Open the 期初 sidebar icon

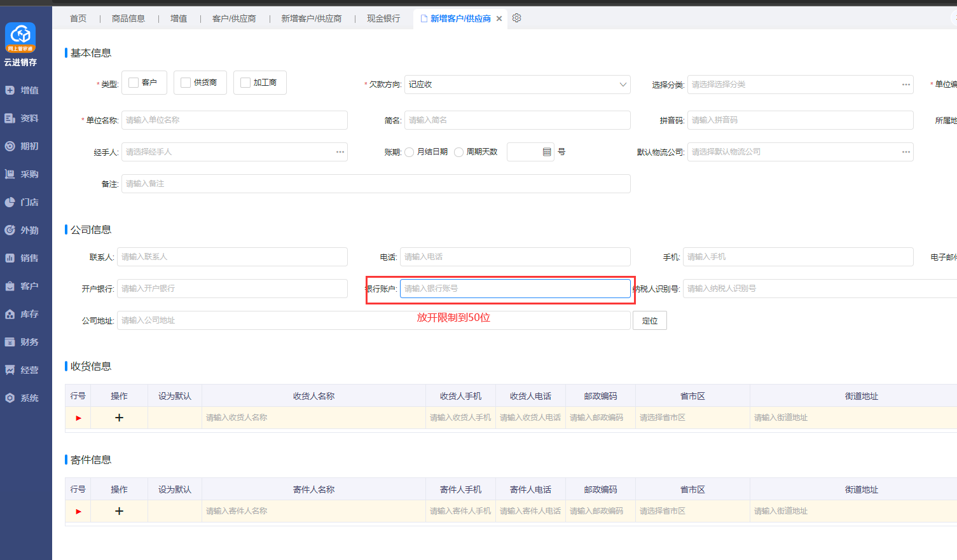click(x=10, y=146)
